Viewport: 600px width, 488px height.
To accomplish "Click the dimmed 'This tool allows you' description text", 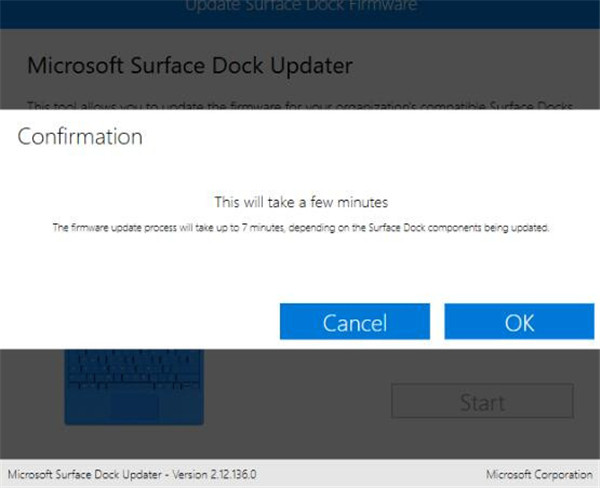I will point(300,105).
